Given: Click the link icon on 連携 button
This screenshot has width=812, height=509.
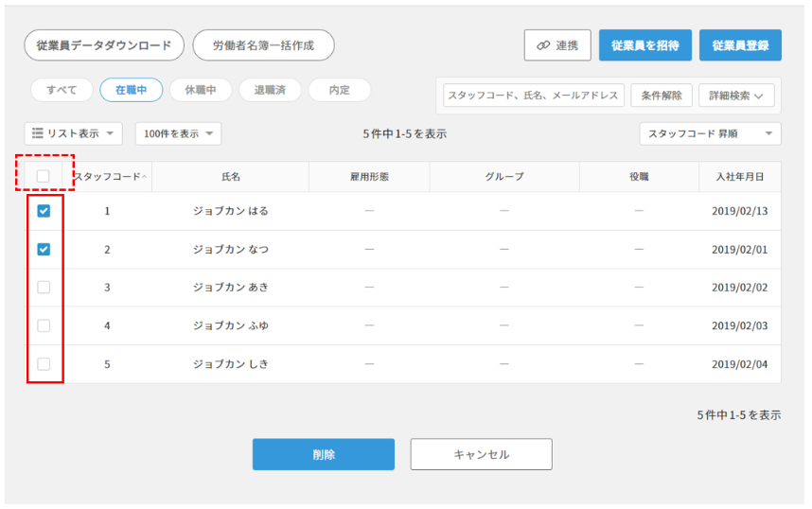Looking at the screenshot, I should click(543, 45).
